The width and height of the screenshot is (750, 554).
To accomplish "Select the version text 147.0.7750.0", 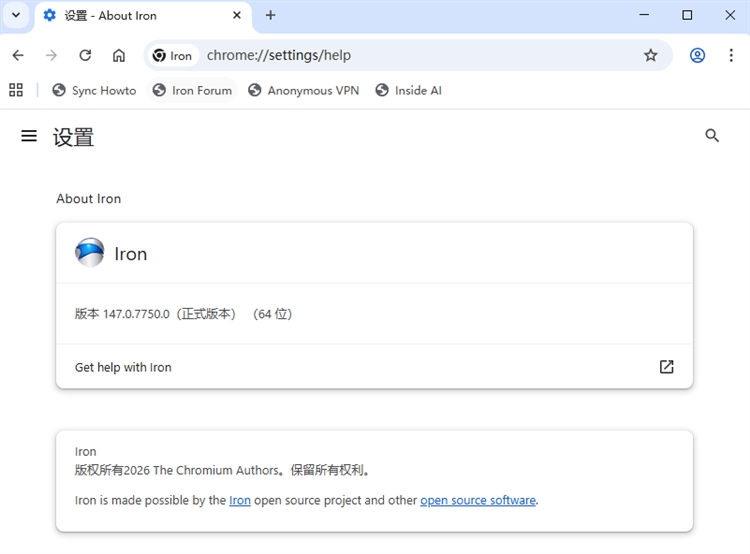I will click(136, 314).
